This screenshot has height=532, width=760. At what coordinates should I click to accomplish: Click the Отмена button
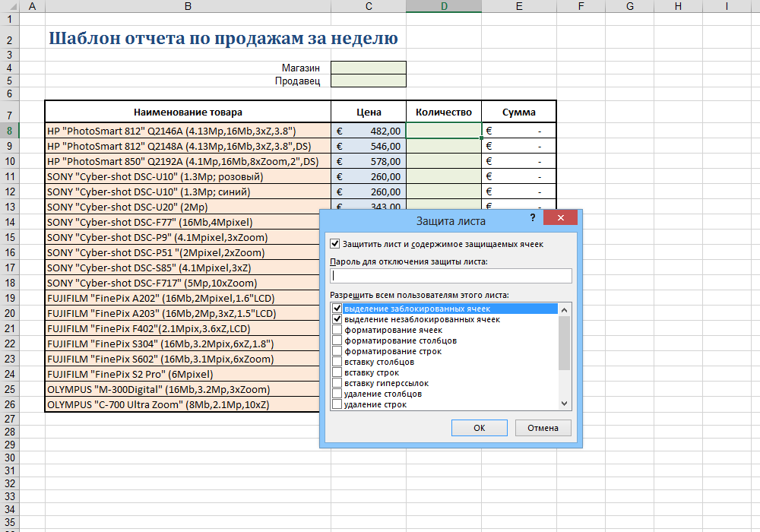click(x=543, y=428)
